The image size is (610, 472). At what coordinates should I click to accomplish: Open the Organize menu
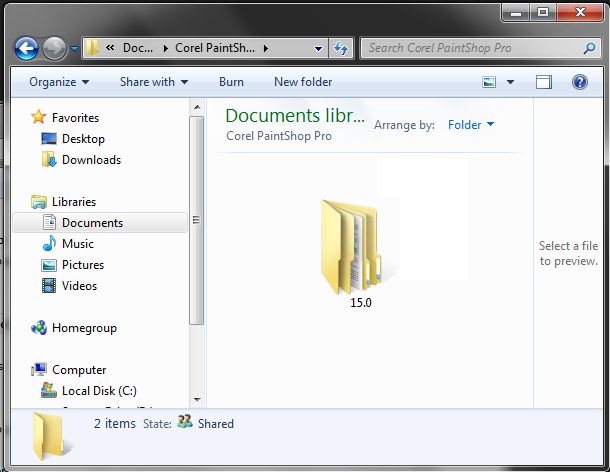59,82
